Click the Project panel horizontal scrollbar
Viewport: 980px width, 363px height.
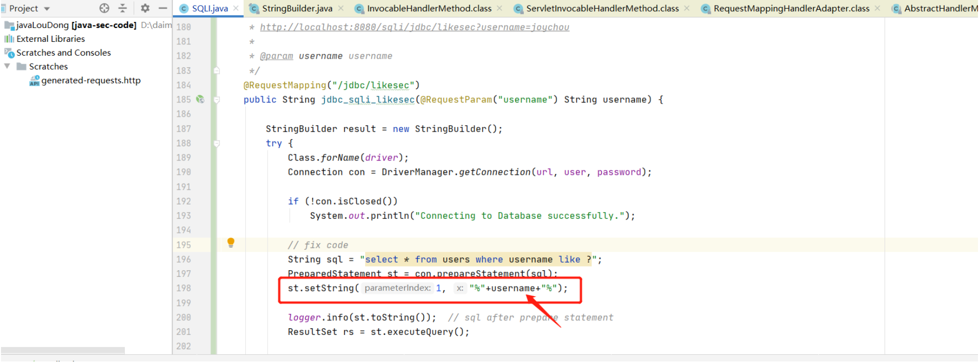pos(63,350)
